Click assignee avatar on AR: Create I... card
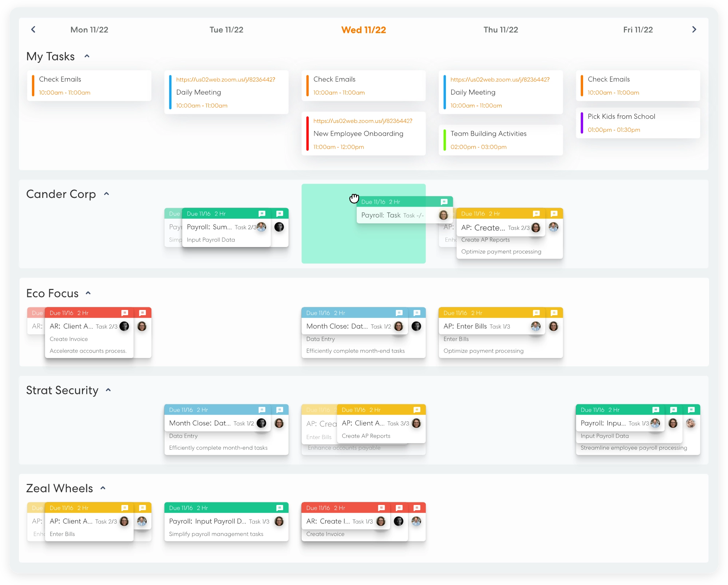Screen dimensions: 728x585 click(x=381, y=521)
